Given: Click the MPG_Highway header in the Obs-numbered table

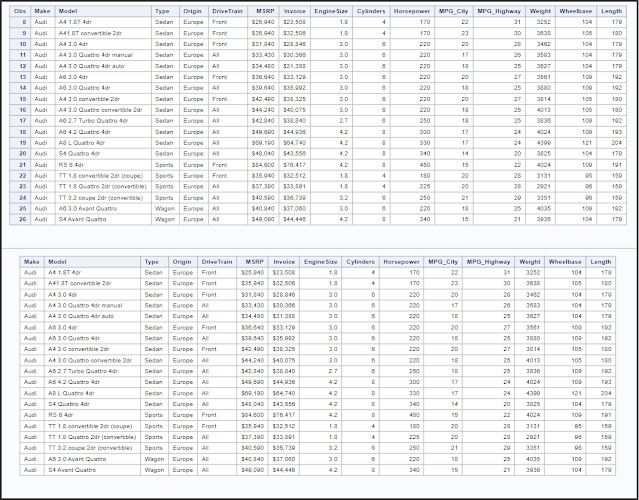Looking at the screenshot, I should tap(499, 11).
